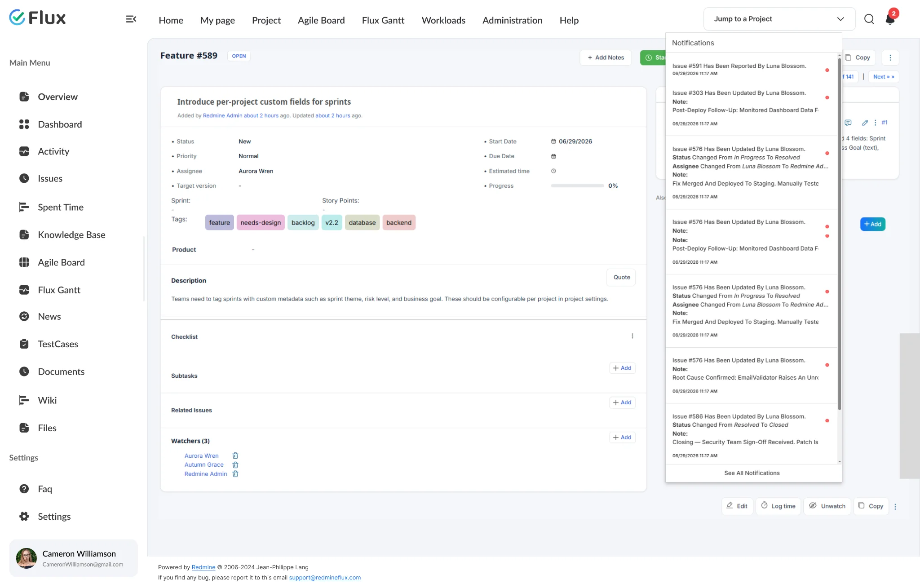Screen dimensions: 920x588
Task: Open search with the magnifier icon
Action: tap(869, 19)
